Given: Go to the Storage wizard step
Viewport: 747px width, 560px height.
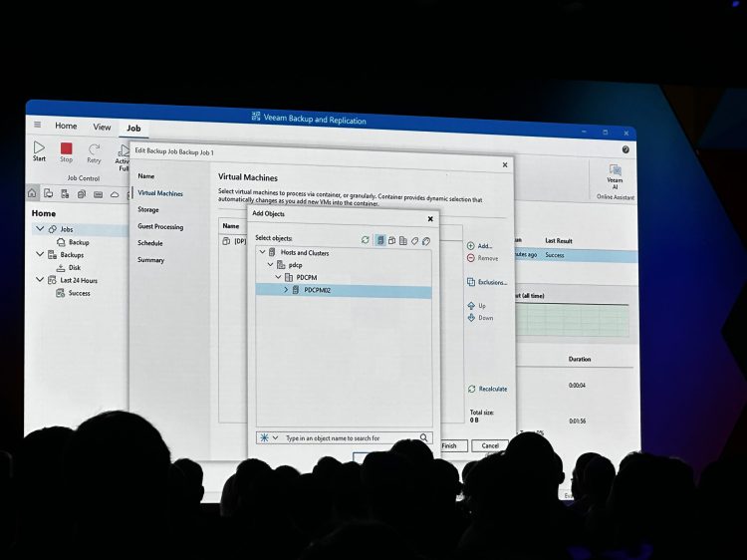Looking at the screenshot, I should coord(148,209).
